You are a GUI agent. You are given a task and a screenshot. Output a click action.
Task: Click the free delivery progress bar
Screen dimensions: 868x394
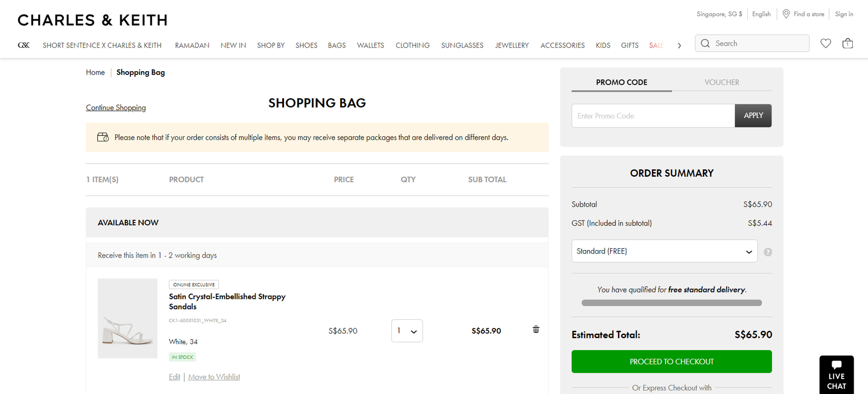pyautogui.click(x=671, y=303)
